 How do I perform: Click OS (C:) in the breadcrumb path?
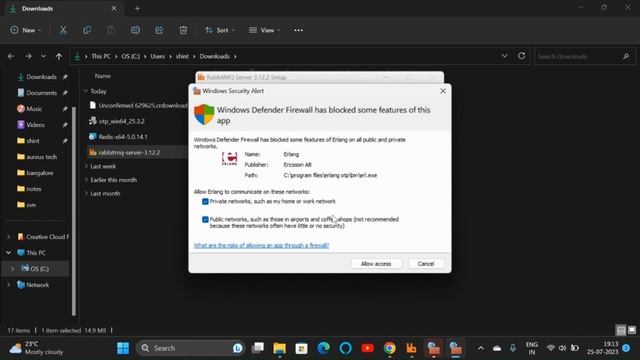pyautogui.click(x=131, y=56)
